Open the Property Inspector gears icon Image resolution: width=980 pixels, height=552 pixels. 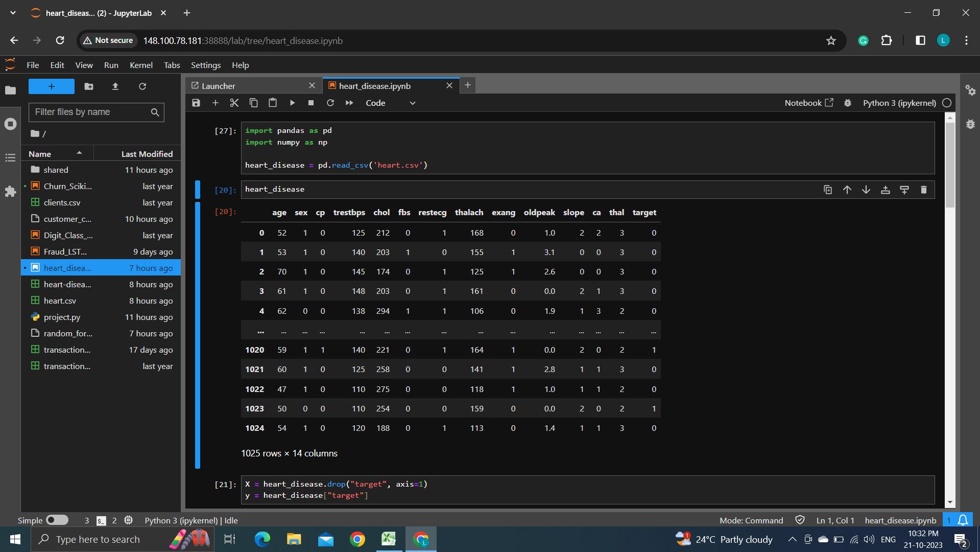[x=971, y=90]
